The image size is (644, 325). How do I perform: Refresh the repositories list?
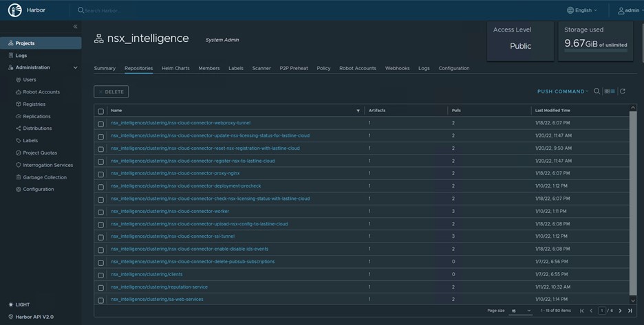pyautogui.click(x=623, y=91)
